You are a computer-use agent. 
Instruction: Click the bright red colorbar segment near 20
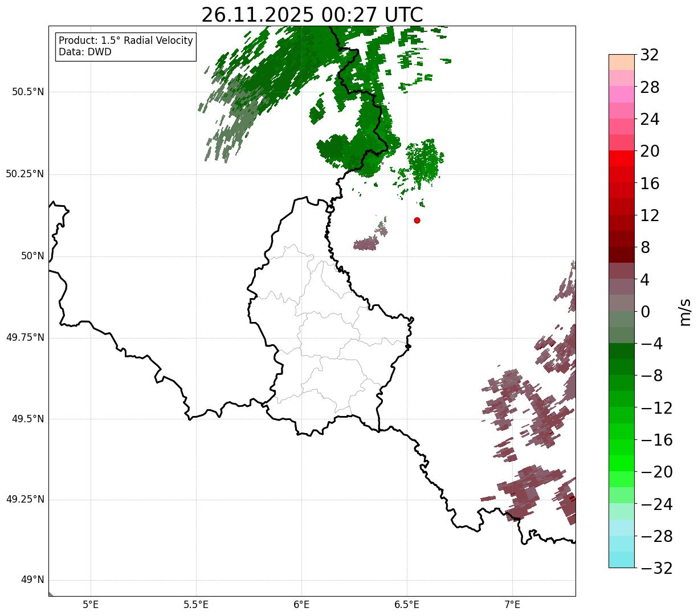click(x=622, y=158)
